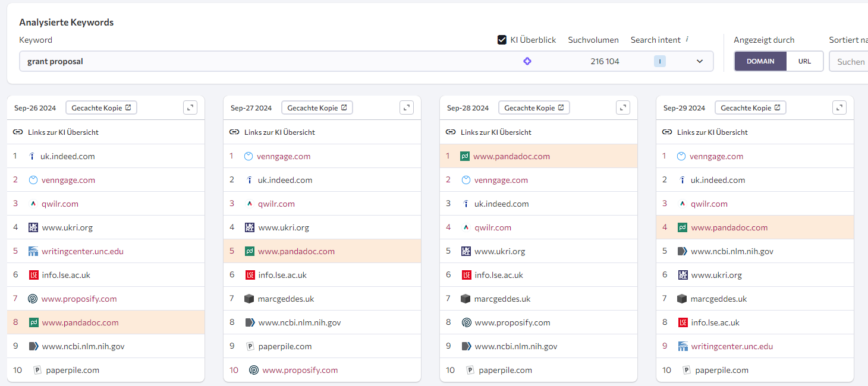
Task: Click link icon in Sep-29 Links zur KI Übersicht
Action: coord(667,132)
